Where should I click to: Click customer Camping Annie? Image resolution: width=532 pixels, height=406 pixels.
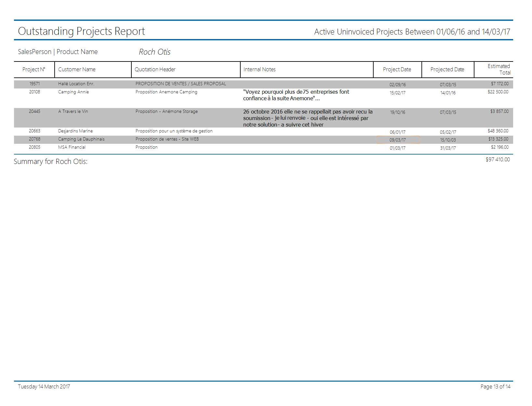73,92
